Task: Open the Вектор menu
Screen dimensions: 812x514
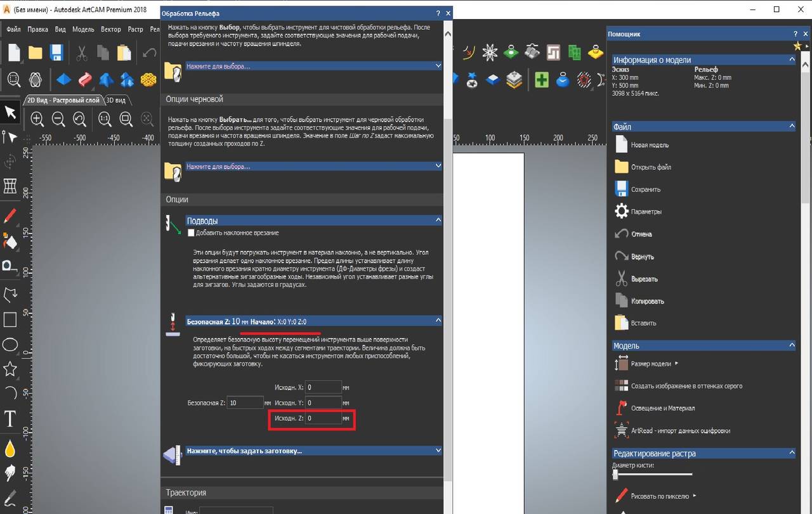Action: 111,29
